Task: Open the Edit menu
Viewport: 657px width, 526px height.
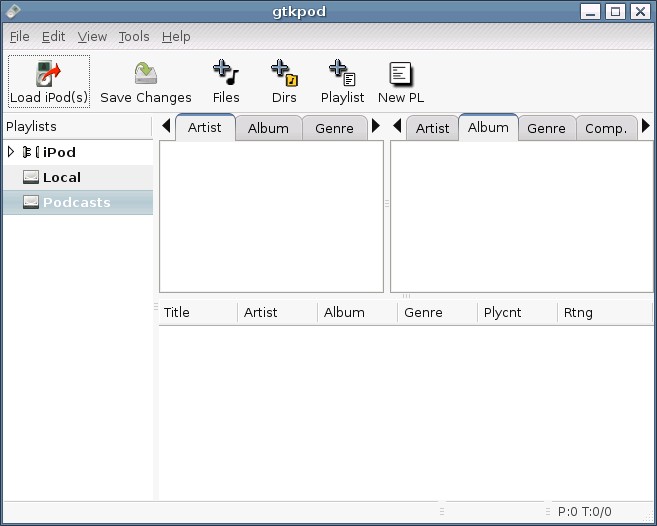Action: 53,36
